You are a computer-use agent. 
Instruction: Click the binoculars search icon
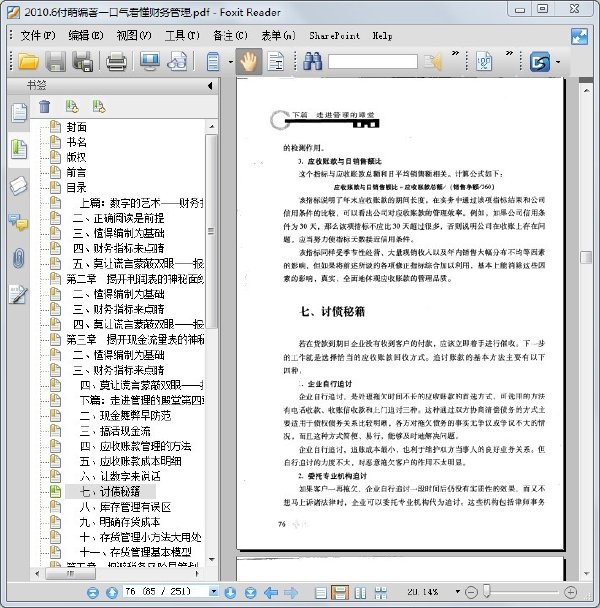313,61
